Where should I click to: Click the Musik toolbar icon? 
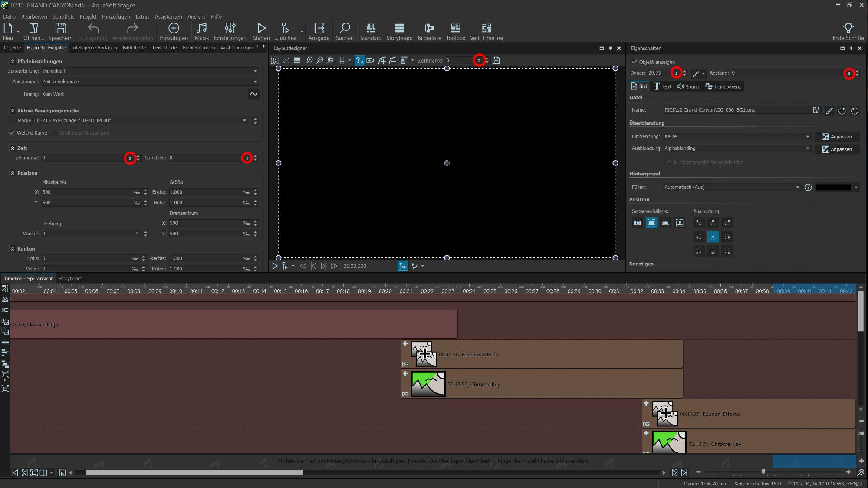[201, 29]
